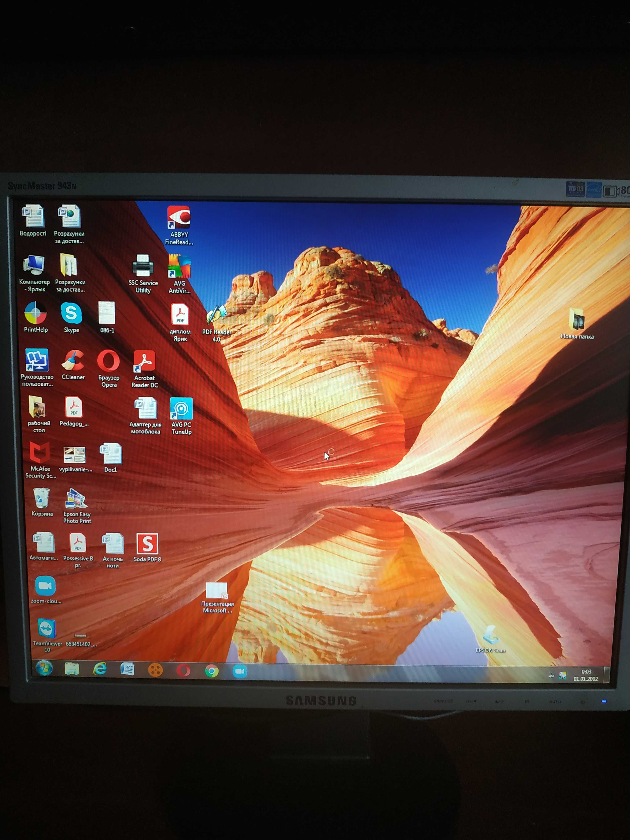Open Windows Explorer from the taskbar
630x840 pixels.
pyautogui.click(x=72, y=669)
